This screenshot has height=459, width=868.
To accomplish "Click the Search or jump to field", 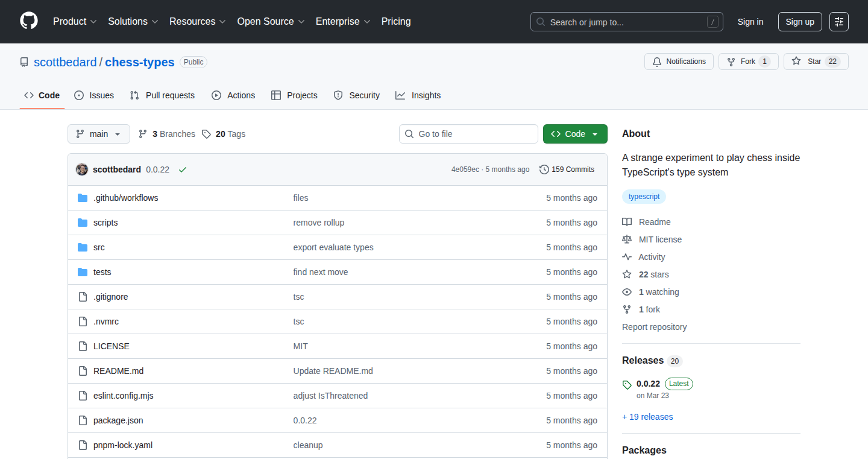I will point(627,22).
